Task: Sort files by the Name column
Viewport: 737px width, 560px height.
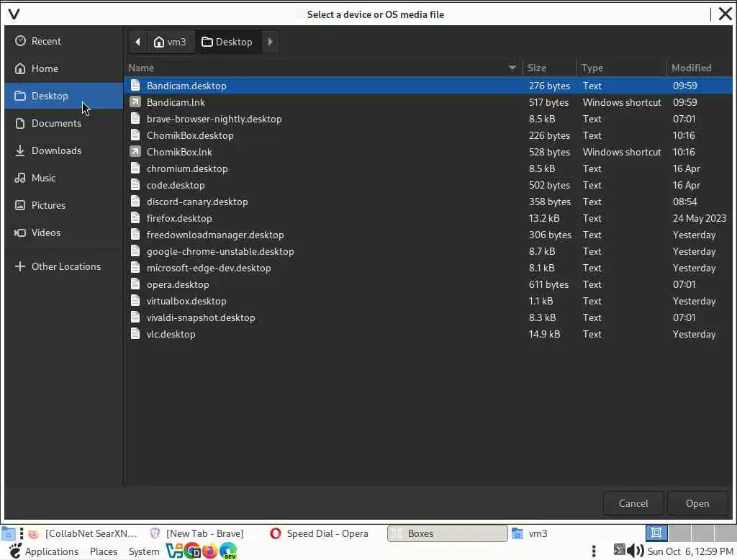Action: pyautogui.click(x=323, y=68)
